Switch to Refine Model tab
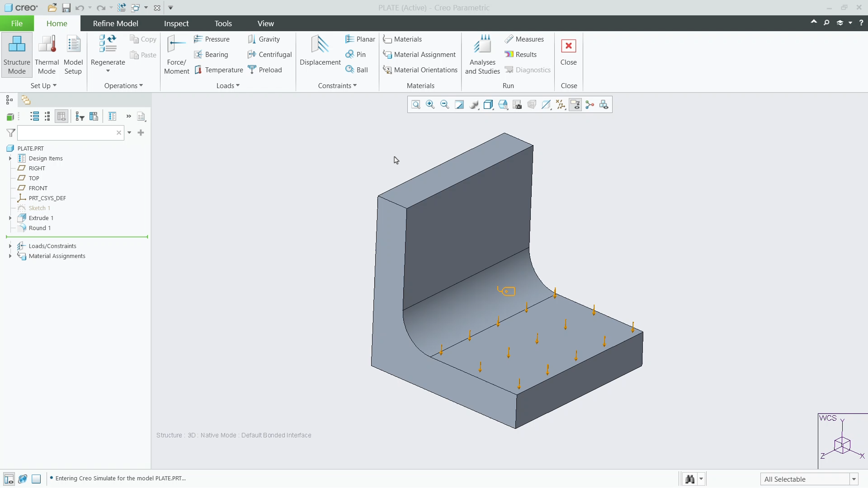The image size is (868, 488). [116, 23]
